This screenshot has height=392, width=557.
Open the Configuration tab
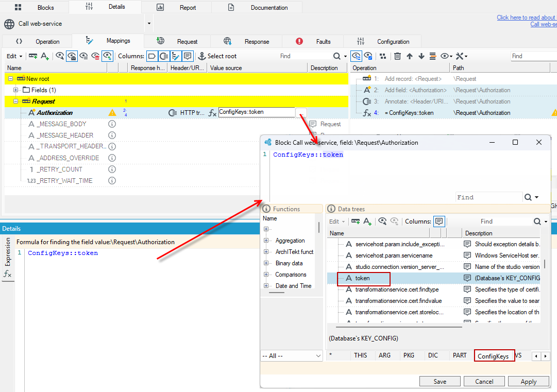(382, 42)
